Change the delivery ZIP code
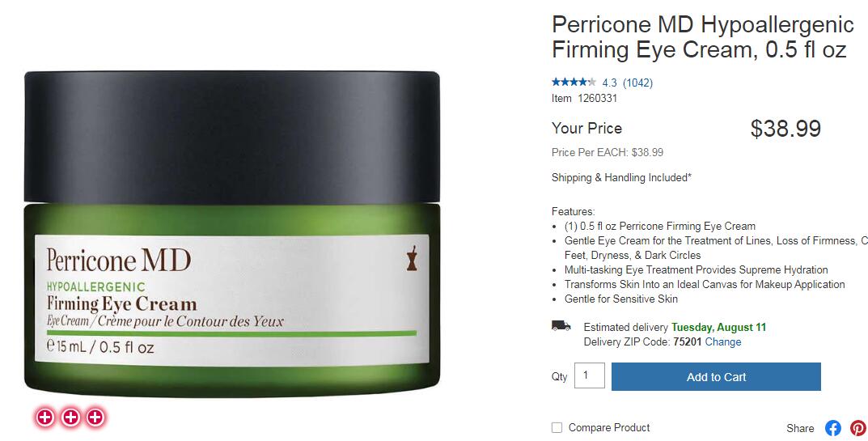 (x=722, y=341)
